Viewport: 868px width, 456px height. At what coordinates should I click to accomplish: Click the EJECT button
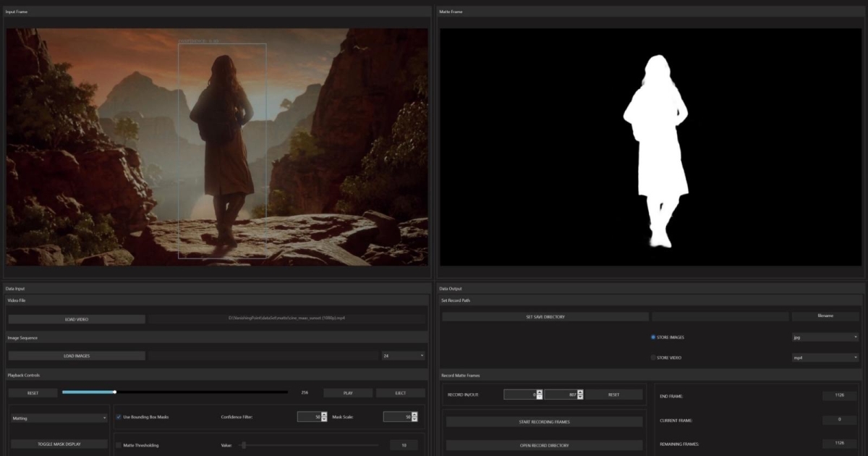pos(400,393)
